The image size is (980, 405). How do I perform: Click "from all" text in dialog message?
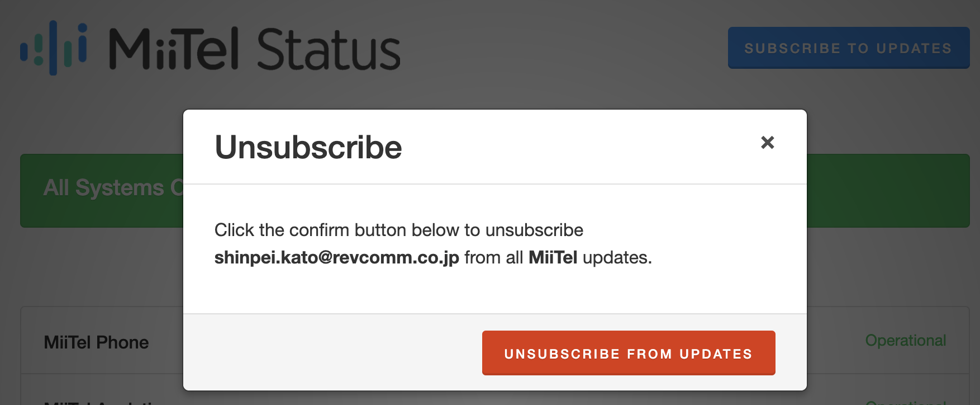494,257
